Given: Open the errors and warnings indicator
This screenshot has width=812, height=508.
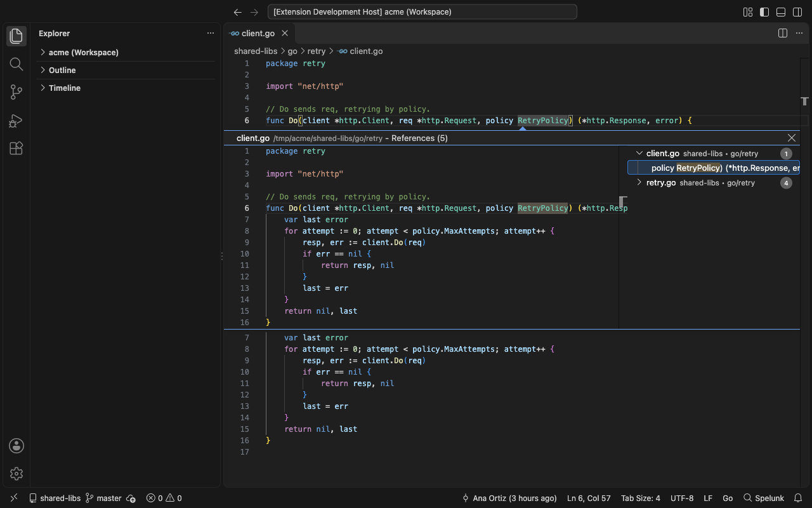Looking at the screenshot, I should pyautogui.click(x=164, y=498).
